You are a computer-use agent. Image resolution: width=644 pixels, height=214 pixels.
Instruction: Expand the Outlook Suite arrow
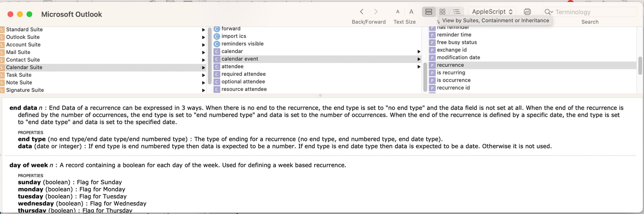tap(203, 37)
